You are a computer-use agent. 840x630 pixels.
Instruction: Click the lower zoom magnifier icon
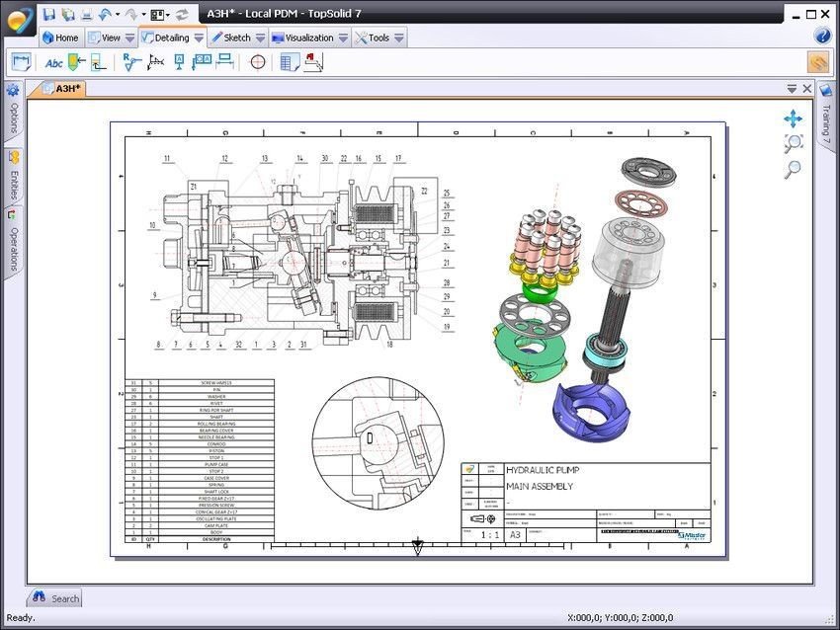[793, 169]
